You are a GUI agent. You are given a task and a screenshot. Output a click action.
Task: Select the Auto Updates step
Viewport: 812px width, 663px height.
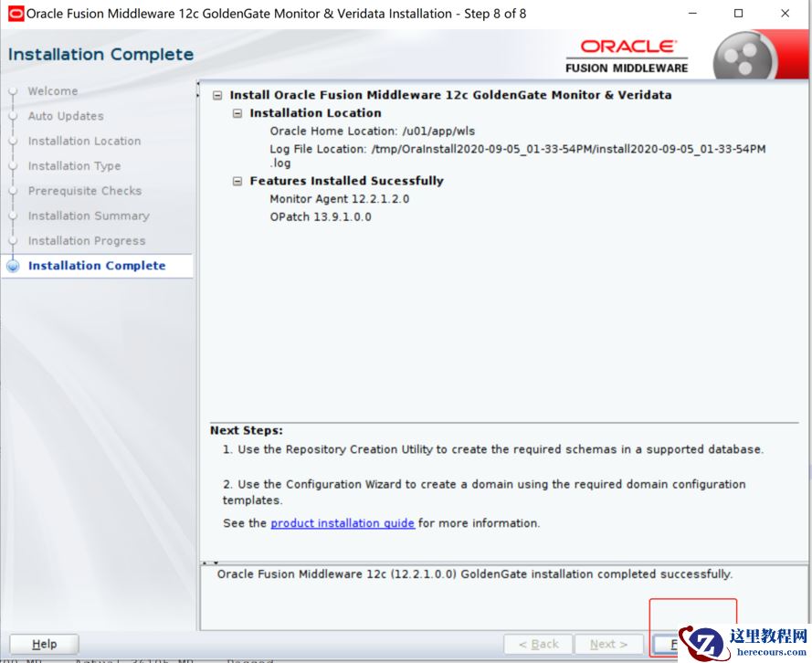(x=66, y=116)
